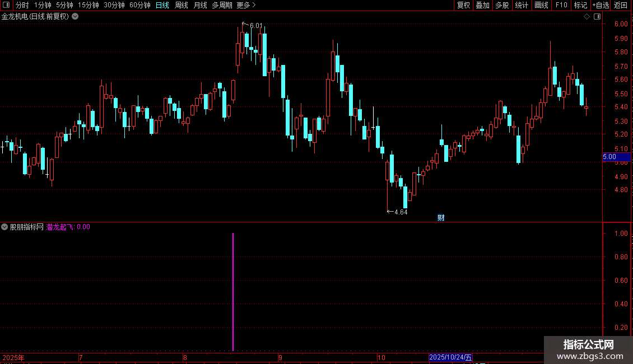The image size is (633, 364).
Task: Select the 5分钟 period tab
Action: point(64,5)
